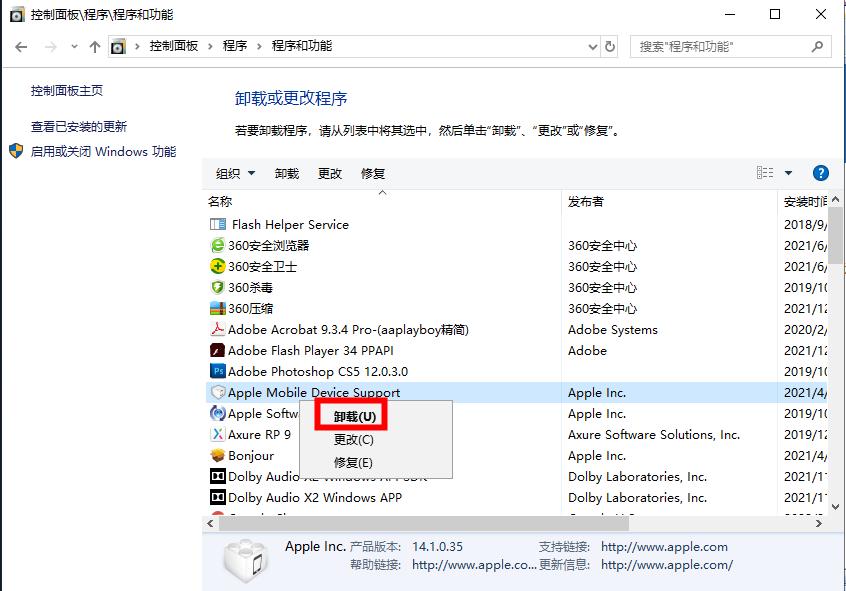Click the Apple Mobile Device Support icon

click(x=218, y=392)
